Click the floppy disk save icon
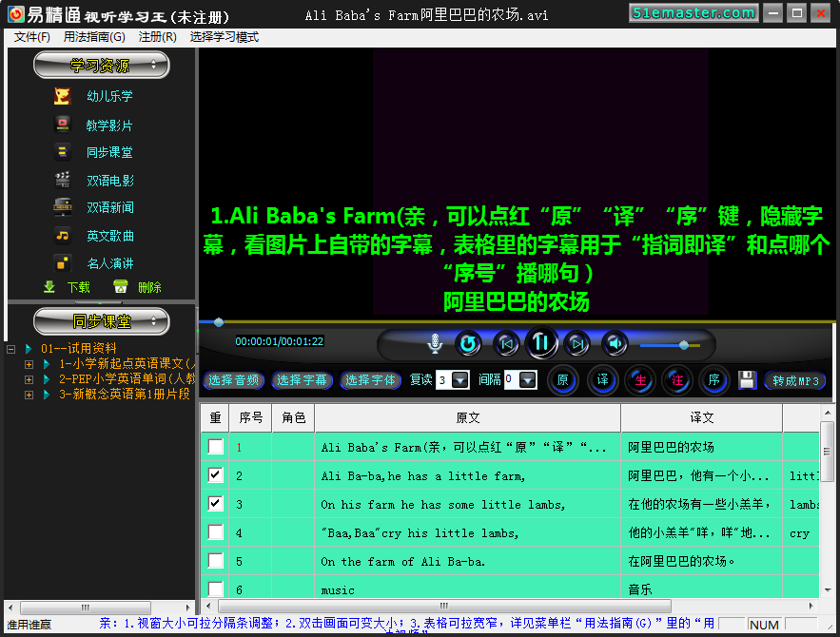Image resolution: width=840 pixels, height=637 pixels. 747,380
